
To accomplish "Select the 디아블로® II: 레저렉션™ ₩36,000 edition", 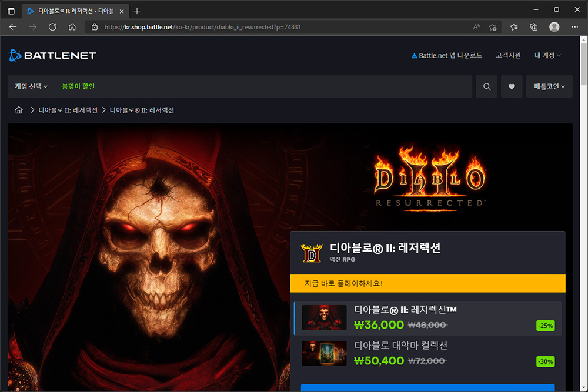I will [428, 318].
